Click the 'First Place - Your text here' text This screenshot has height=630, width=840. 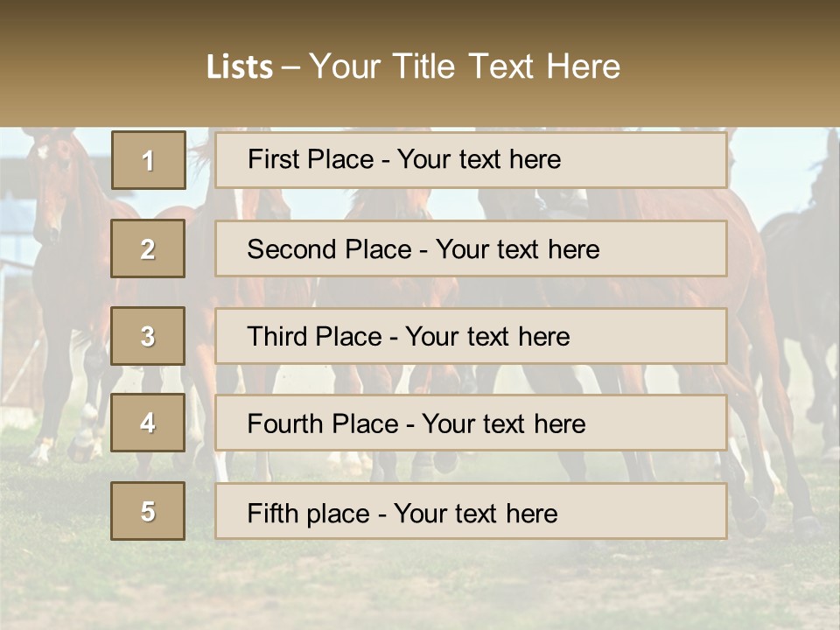(x=404, y=159)
